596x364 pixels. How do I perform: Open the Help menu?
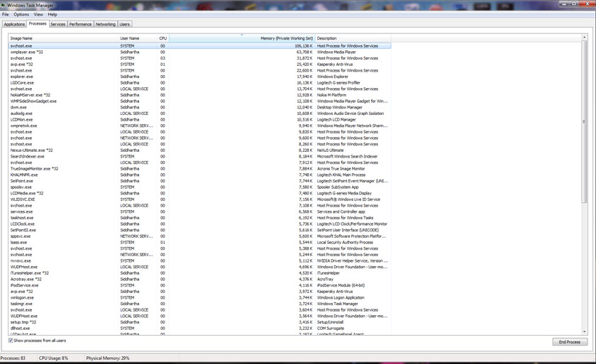tap(53, 14)
